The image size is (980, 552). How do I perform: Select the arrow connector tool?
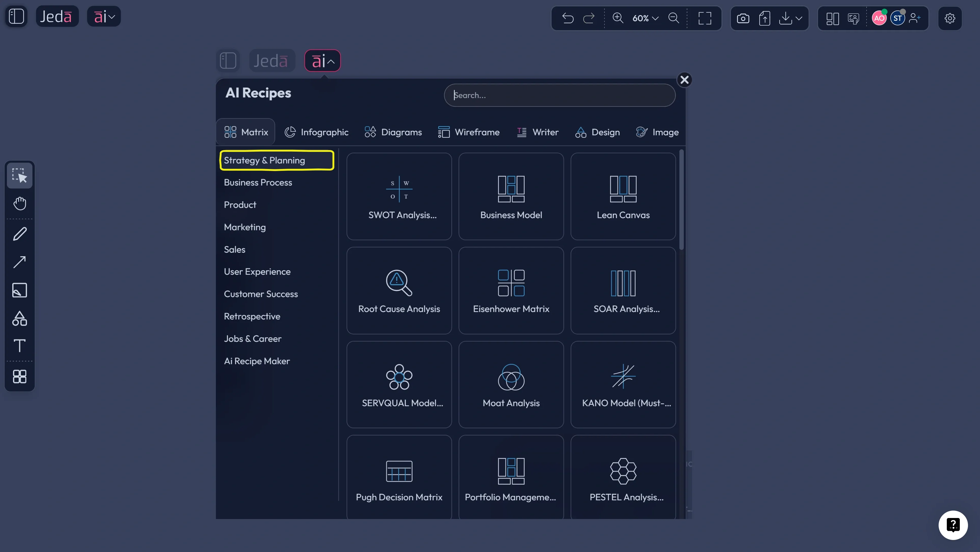point(20,262)
